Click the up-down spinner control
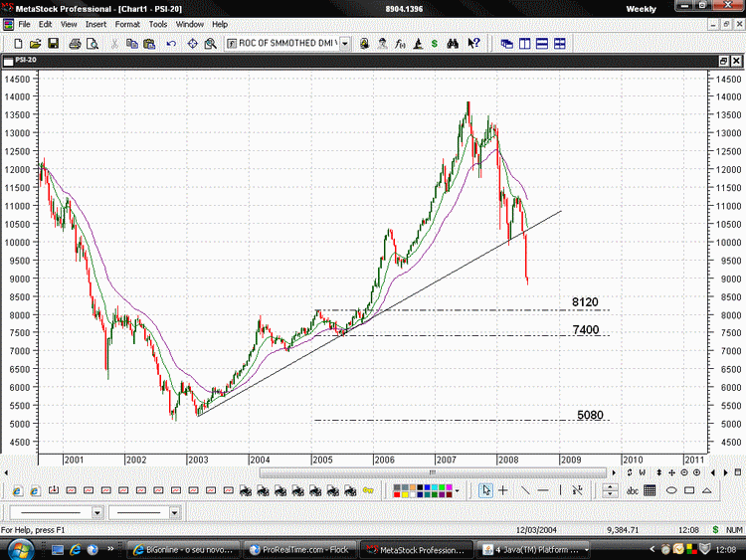Screen dimensions: 746x560 coord(610,490)
